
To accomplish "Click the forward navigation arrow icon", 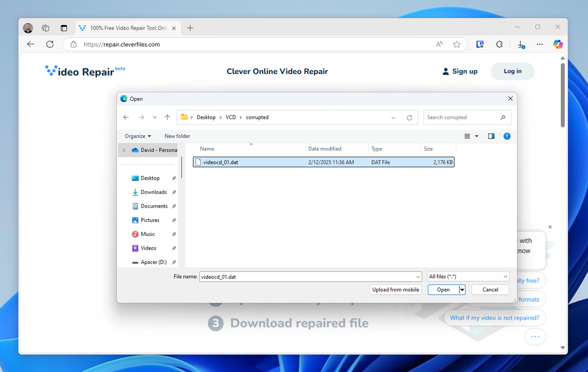I will (141, 117).
